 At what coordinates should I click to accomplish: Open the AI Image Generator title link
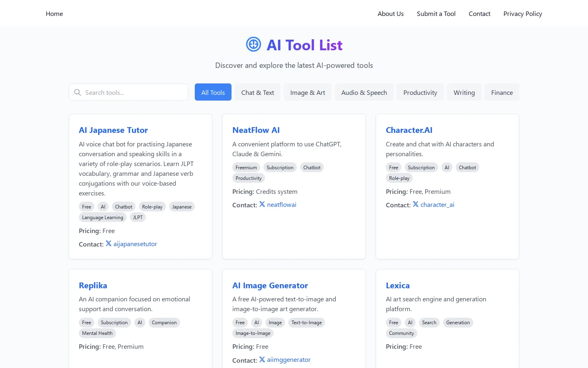(270, 285)
